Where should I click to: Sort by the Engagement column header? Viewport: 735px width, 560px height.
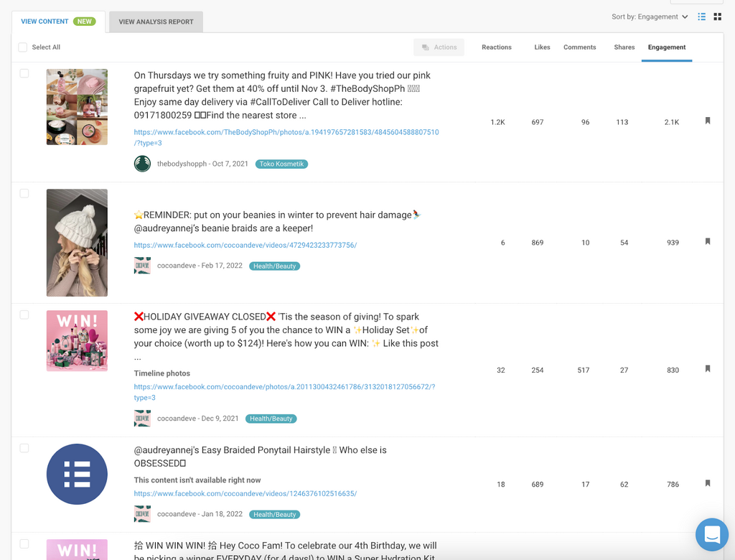coord(666,47)
